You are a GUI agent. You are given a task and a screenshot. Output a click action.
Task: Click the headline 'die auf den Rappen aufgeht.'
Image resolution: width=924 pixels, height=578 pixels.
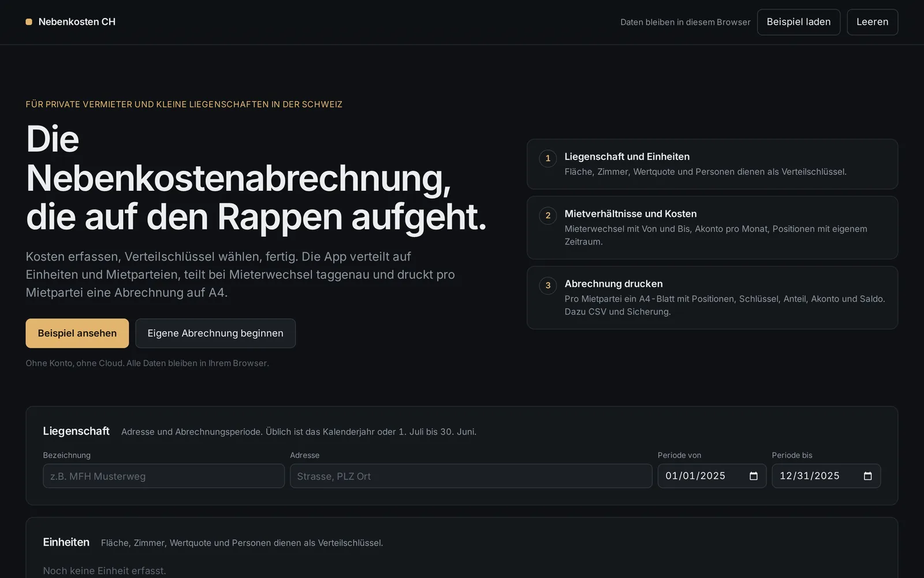tap(256, 217)
